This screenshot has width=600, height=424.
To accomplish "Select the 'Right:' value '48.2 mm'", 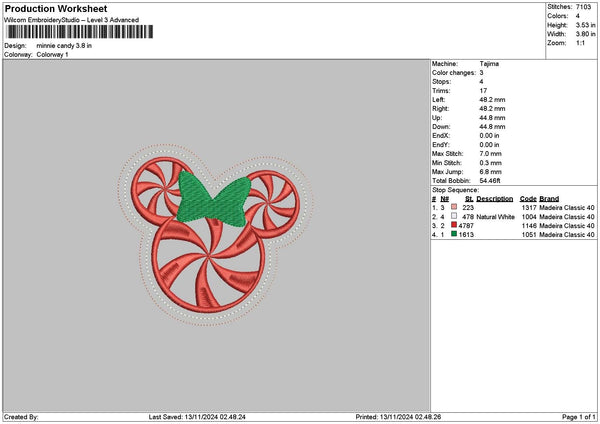I will tap(492, 109).
